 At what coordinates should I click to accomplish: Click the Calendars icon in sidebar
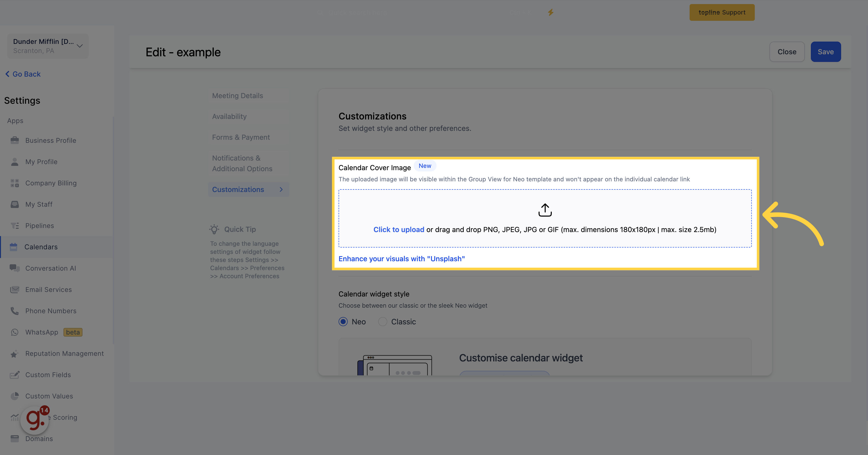[x=14, y=247]
